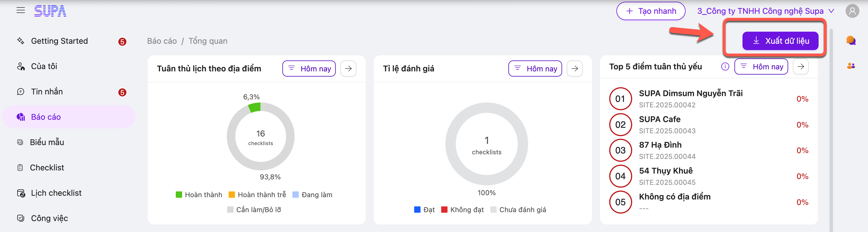
Task: Open SUPA Cafe site entry
Action: (x=660, y=119)
